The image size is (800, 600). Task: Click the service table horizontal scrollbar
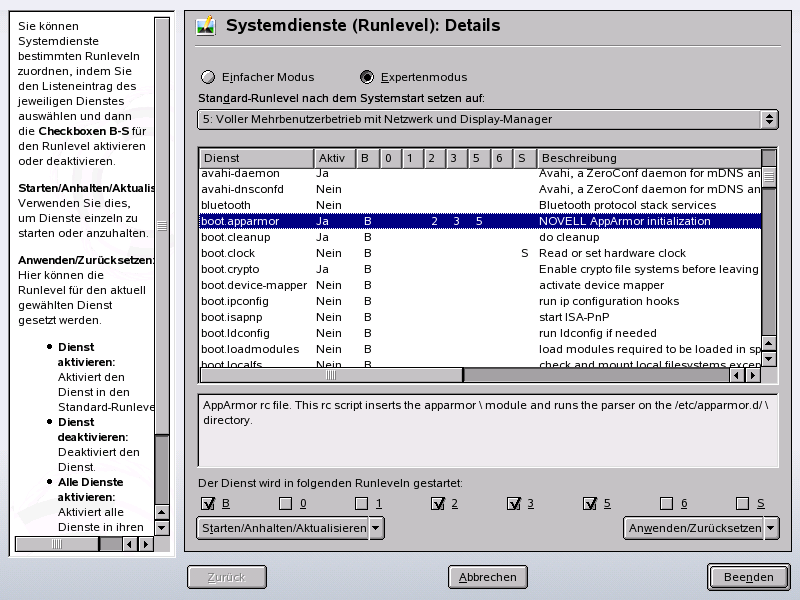[330, 376]
